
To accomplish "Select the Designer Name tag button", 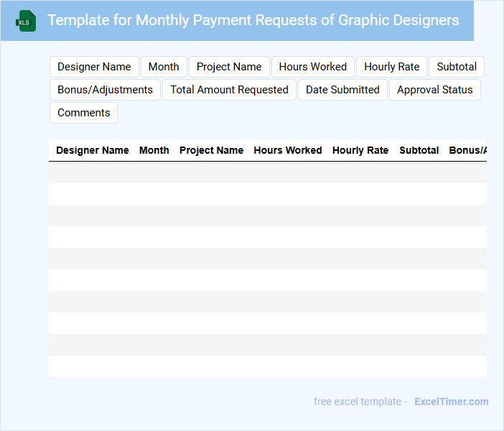I will pyautogui.click(x=94, y=67).
